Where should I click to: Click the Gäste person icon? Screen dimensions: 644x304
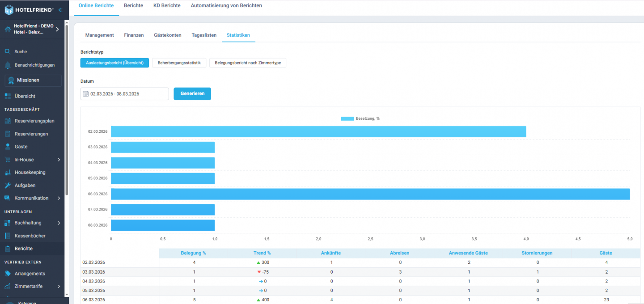pos(8,147)
